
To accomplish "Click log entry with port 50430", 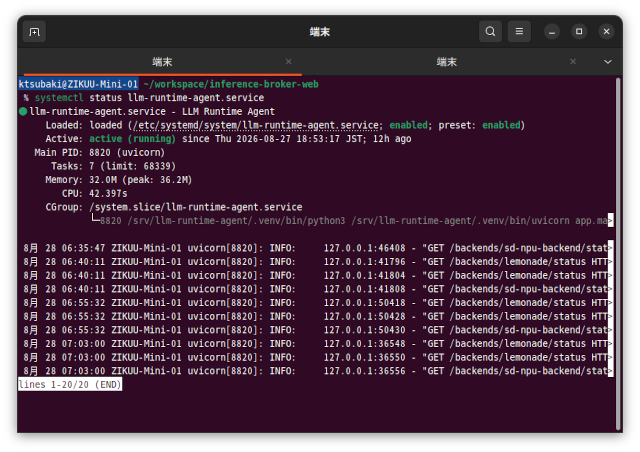I will [x=317, y=330].
